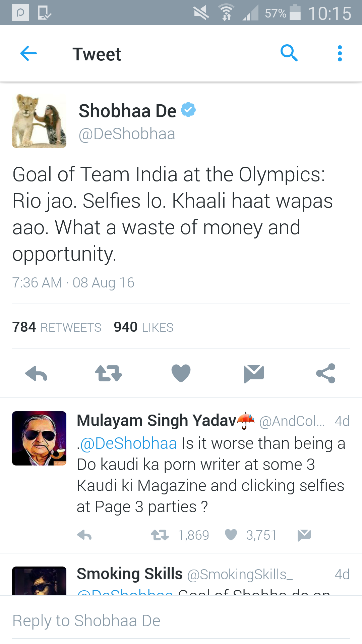Open Shobhaa De's profile picture
Viewport: 362px width, 644px height.
(x=39, y=121)
